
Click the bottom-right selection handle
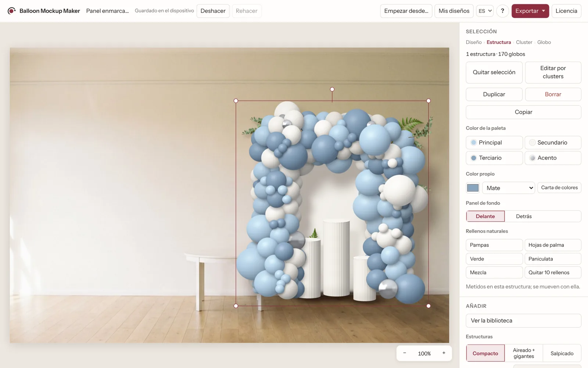(429, 306)
